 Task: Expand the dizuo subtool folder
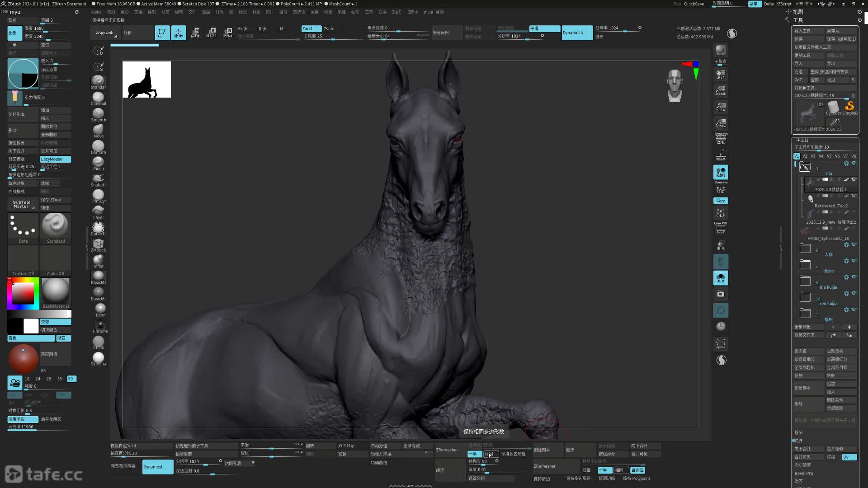(805, 264)
